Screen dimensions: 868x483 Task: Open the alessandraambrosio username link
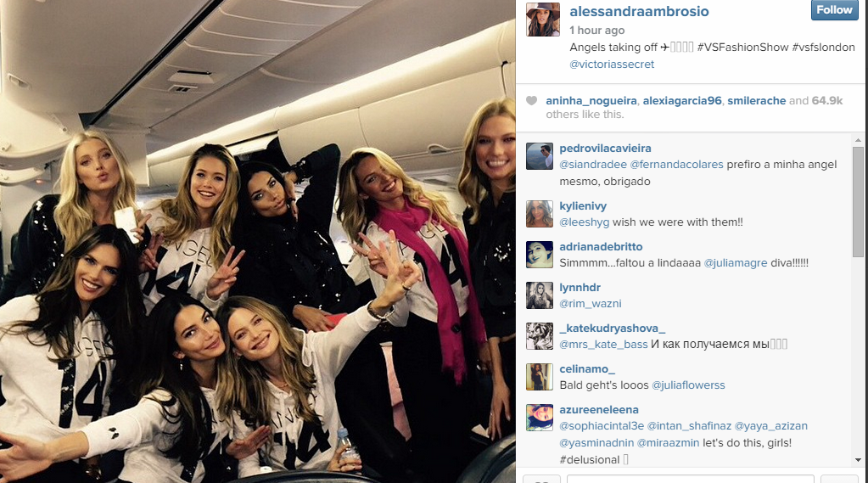click(x=639, y=11)
